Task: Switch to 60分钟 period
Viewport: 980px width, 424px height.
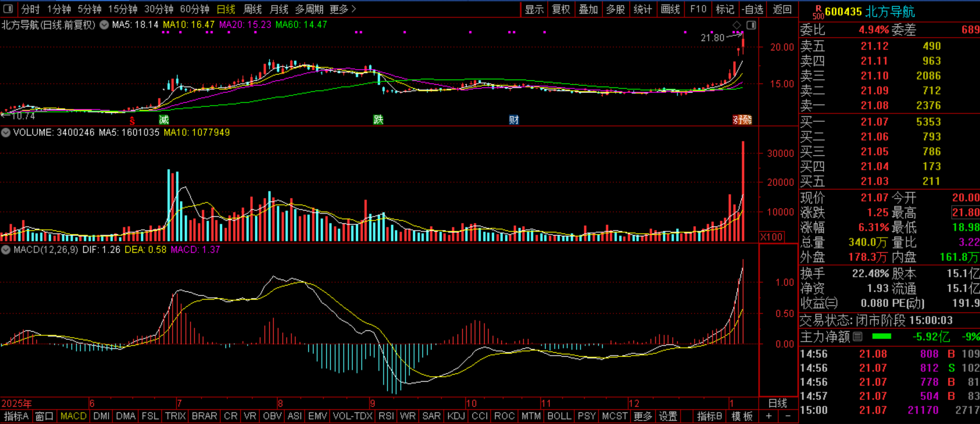Action: 194,9
